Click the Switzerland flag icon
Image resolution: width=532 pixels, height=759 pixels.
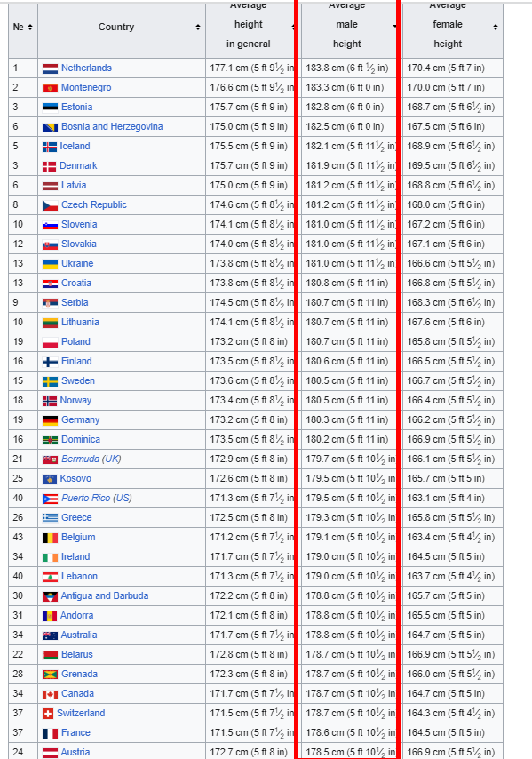click(x=48, y=714)
